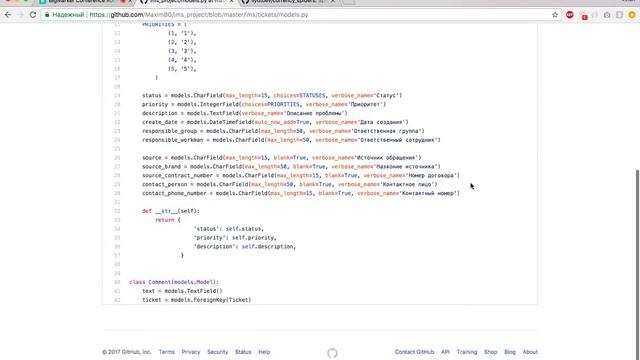Open the Security footer link

[218, 352]
